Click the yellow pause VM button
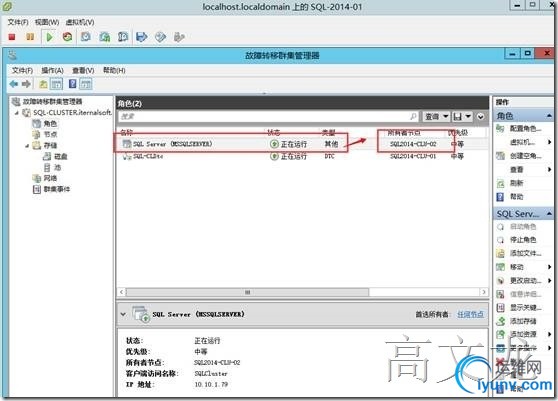 click(30, 37)
